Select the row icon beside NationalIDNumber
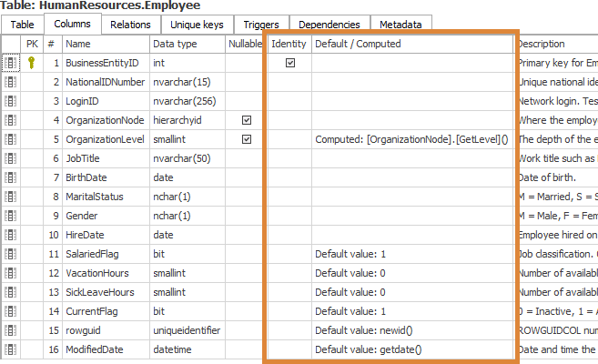The width and height of the screenshot is (598, 364). point(11,82)
